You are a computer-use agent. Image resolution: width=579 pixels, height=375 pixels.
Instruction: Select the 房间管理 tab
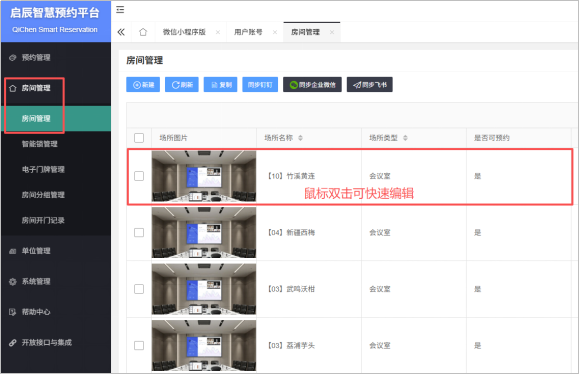[305, 32]
